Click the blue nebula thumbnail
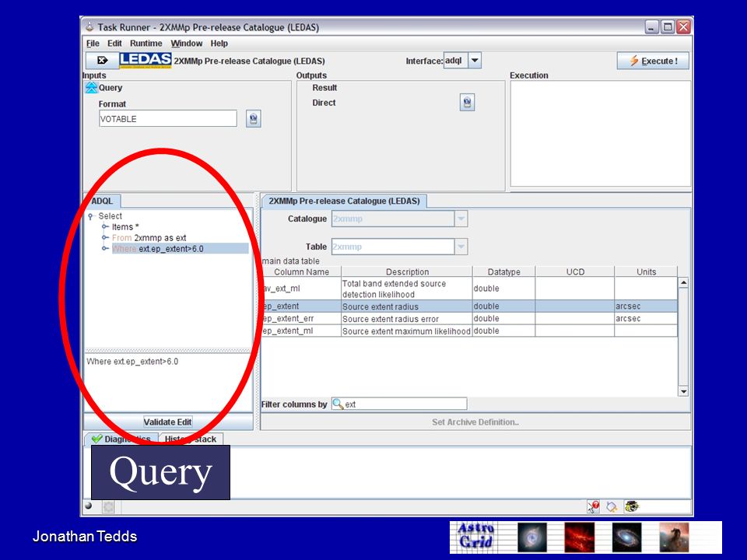Viewport: 747px width, 560px height. 532,537
